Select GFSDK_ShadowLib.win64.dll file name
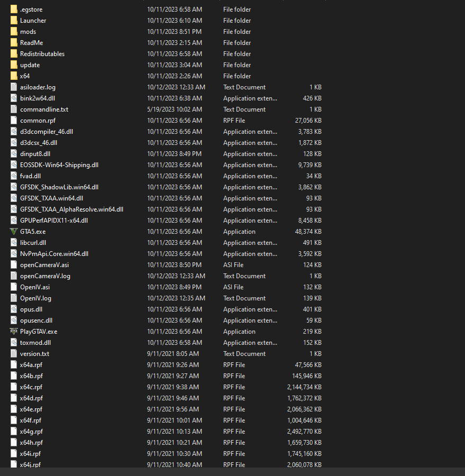This screenshot has width=465, height=476. coord(59,187)
